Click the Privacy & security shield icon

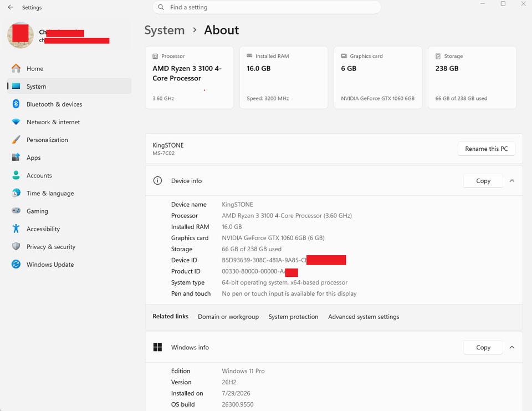(16, 246)
